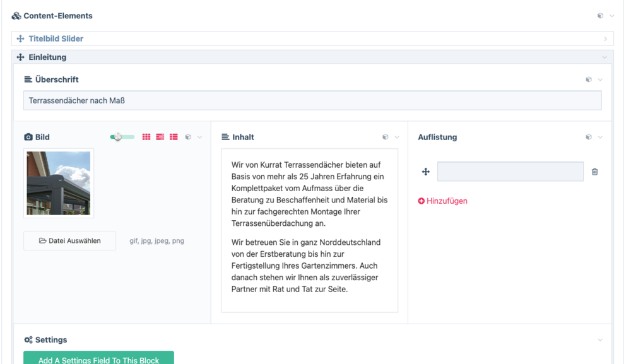Open the Bild field options chevron
631x364 pixels.
[x=200, y=137]
